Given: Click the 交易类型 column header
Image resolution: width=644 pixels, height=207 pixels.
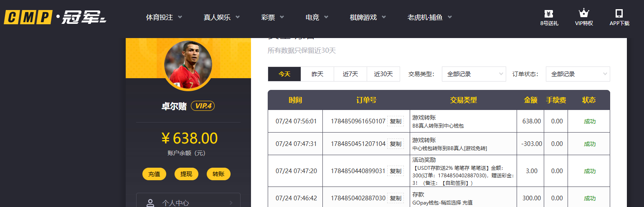Looking at the screenshot, I should point(463,100).
